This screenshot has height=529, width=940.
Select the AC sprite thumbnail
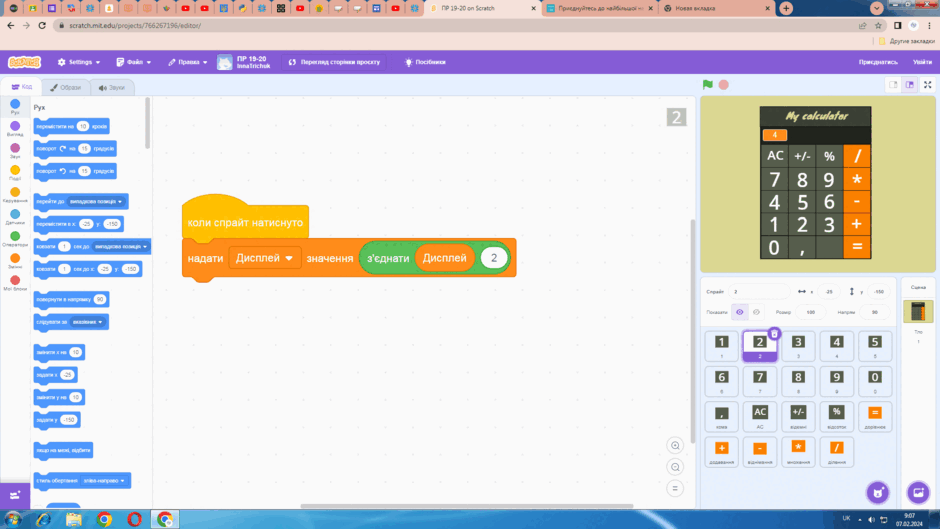point(760,417)
